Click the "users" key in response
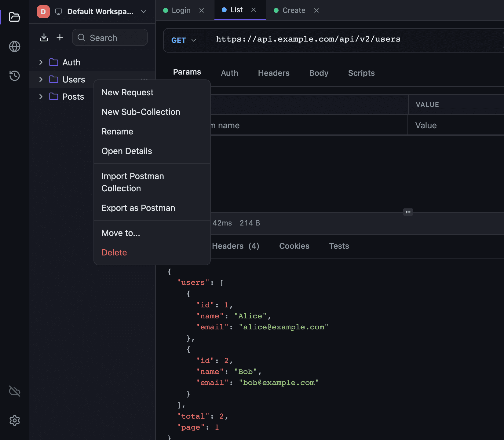Image resolution: width=504 pixels, height=440 pixels. click(x=193, y=282)
